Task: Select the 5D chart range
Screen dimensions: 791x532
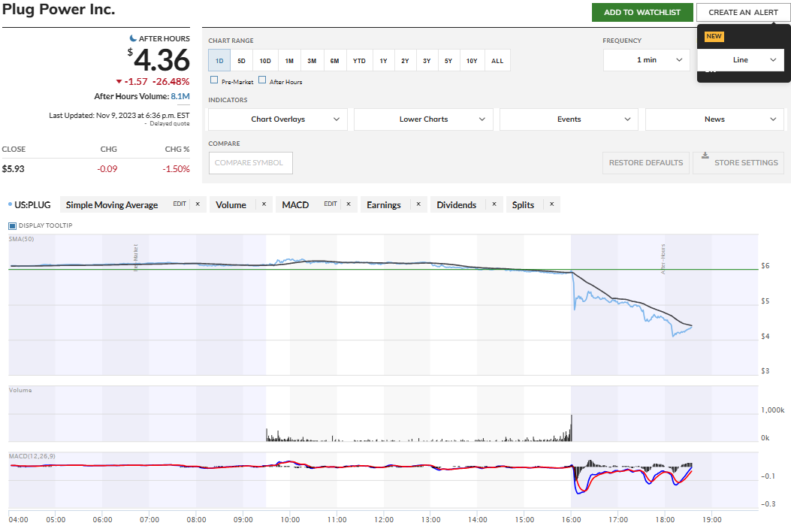Action: [x=242, y=61]
